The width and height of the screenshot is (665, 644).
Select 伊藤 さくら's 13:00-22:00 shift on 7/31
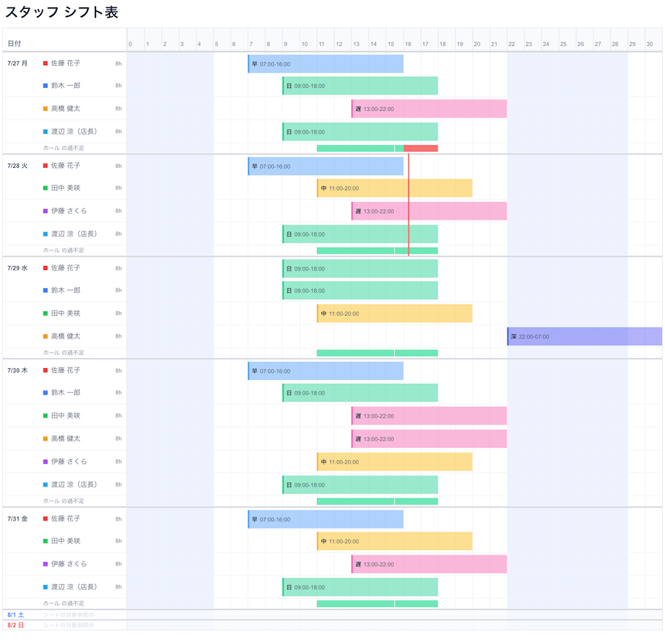pos(429,563)
